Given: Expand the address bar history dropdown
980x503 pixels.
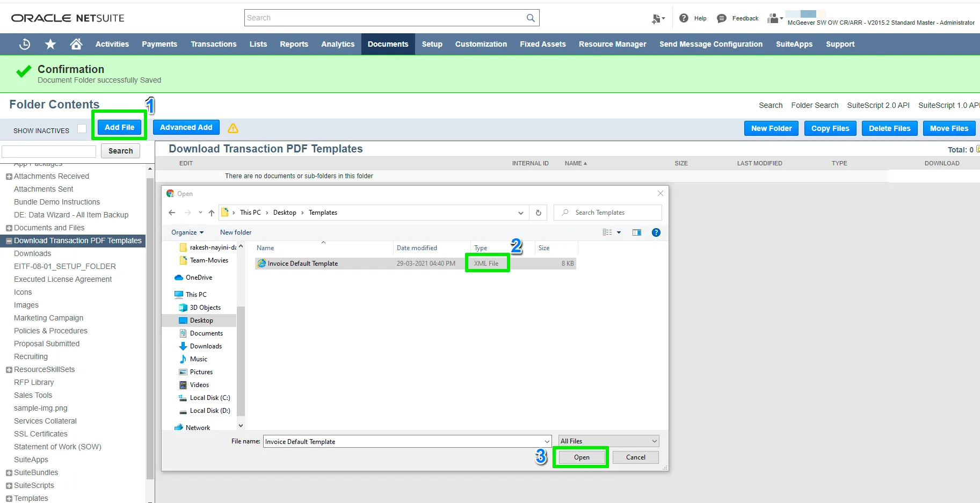Looking at the screenshot, I should [520, 213].
